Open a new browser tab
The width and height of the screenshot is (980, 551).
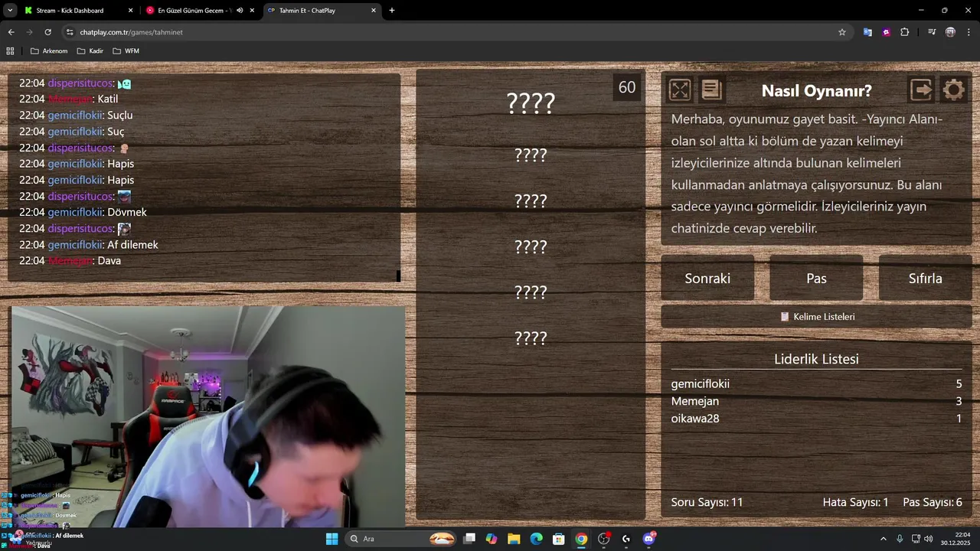pos(392,11)
